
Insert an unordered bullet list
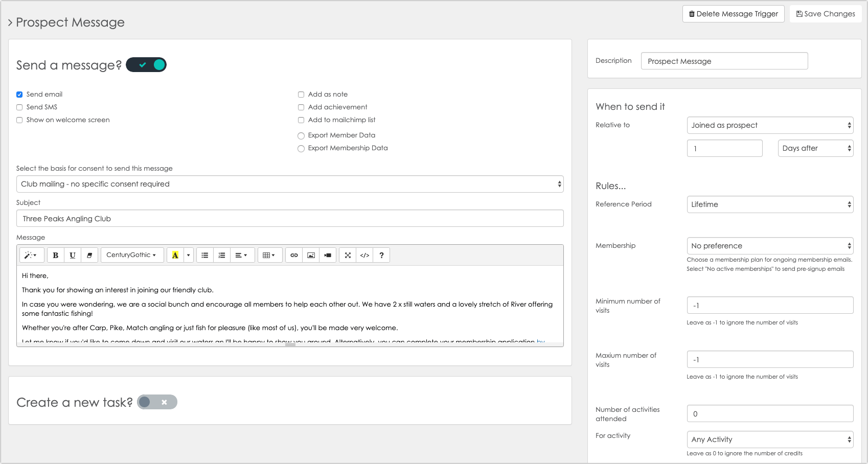(205, 255)
